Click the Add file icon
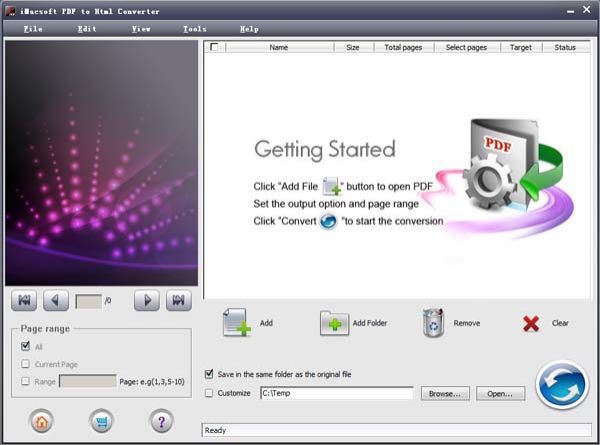600x445 pixels. coord(236,323)
